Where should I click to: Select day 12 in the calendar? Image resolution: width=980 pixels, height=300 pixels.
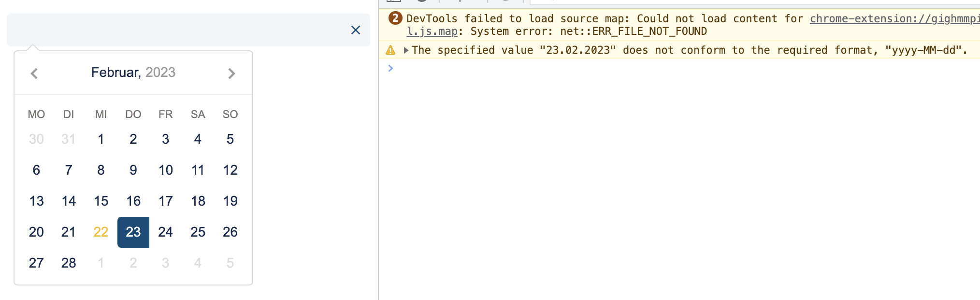[231, 170]
